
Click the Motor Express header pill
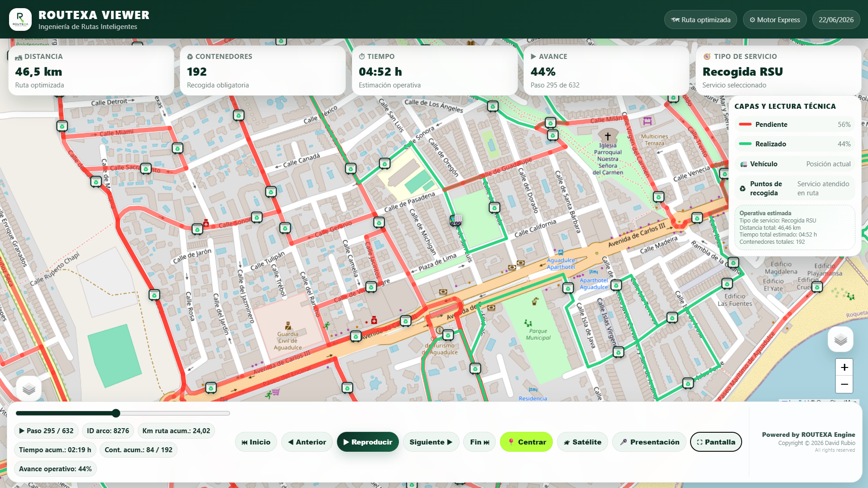(x=775, y=19)
